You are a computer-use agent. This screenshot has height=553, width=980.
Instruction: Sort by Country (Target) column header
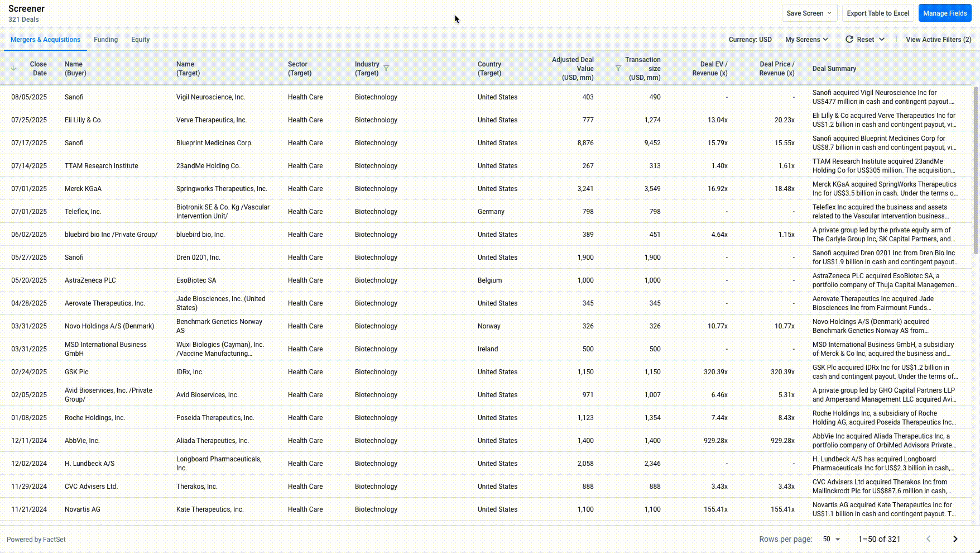click(x=489, y=69)
